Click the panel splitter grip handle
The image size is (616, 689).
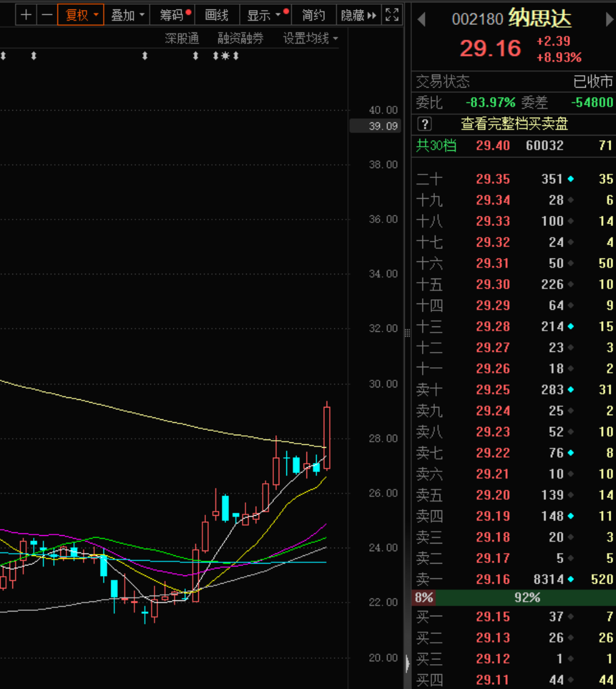[407, 334]
